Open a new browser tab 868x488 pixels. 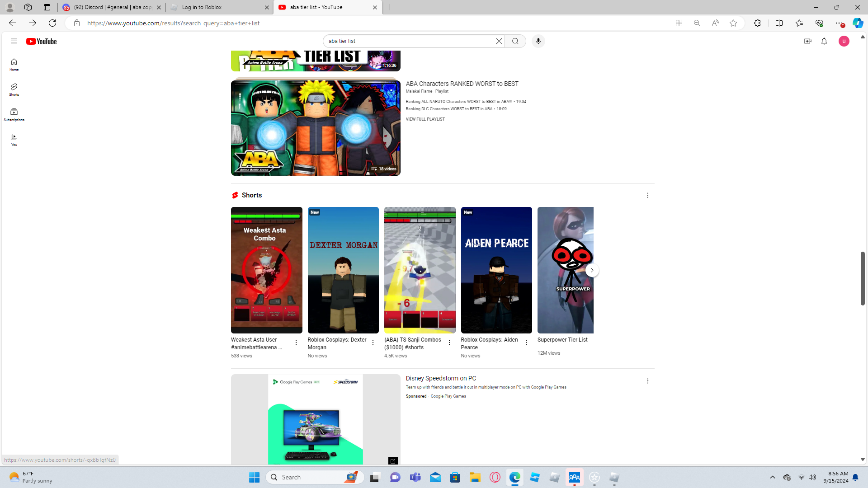pyautogui.click(x=390, y=7)
